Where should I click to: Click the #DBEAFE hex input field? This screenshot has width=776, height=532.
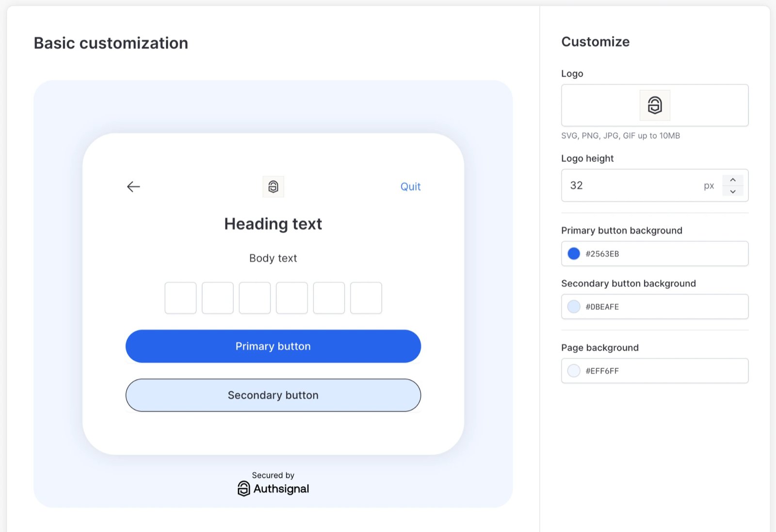(x=655, y=306)
